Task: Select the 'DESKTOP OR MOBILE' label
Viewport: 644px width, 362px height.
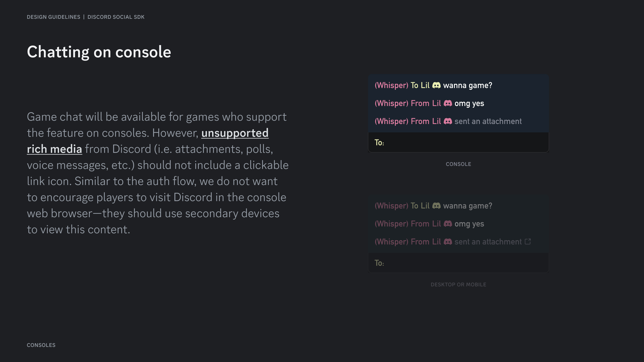Action: [458, 284]
